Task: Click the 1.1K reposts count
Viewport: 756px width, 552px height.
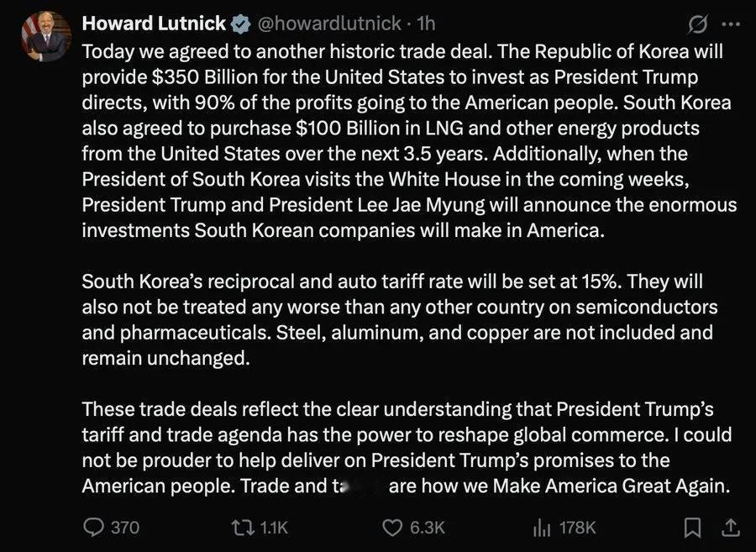Action: 273,528
